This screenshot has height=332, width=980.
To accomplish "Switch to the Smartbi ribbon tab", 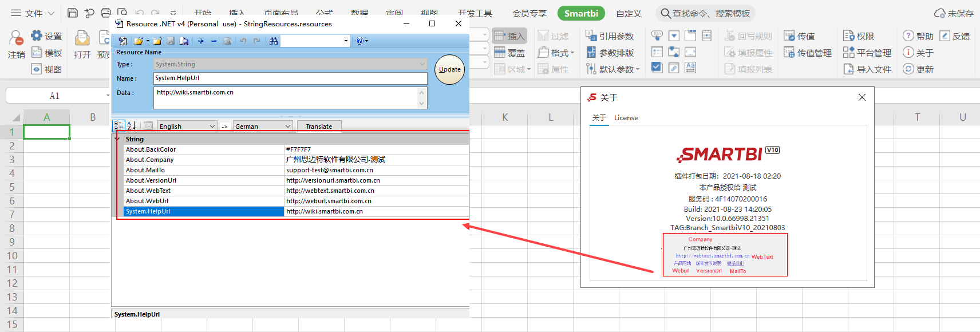I will coord(581,13).
